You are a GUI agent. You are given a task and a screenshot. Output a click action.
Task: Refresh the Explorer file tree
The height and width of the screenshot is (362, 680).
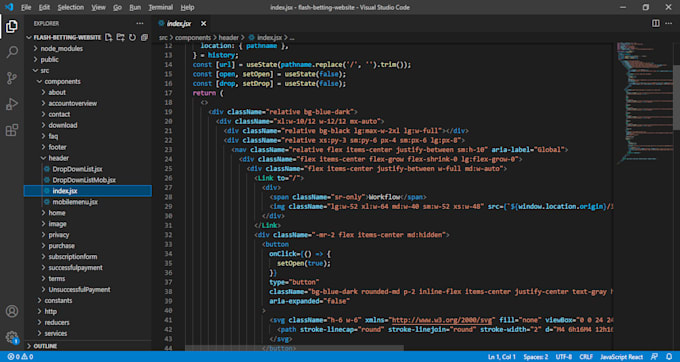pyautogui.click(x=132, y=38)
